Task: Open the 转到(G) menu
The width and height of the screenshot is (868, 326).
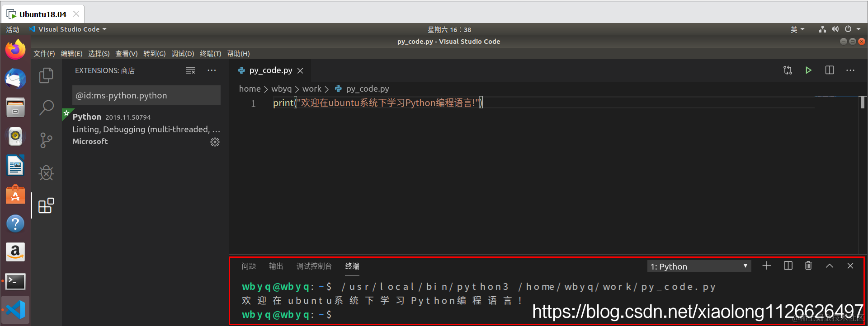Action: [x=155, y=54]
